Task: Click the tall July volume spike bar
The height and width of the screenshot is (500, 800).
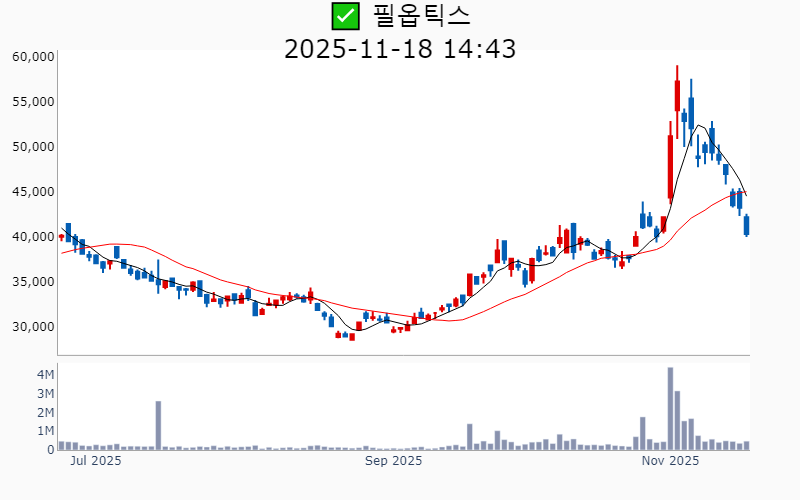Action: (158, 426)
